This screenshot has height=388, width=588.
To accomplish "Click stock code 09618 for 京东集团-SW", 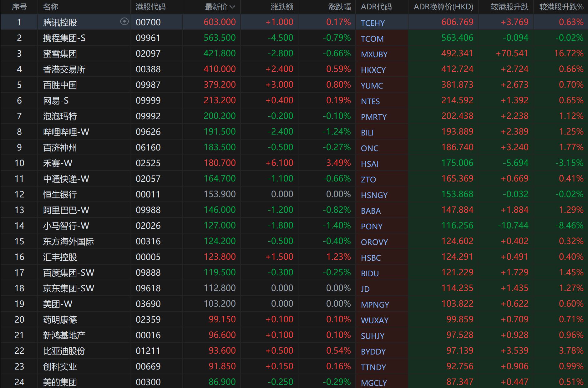I will point(148,288).
